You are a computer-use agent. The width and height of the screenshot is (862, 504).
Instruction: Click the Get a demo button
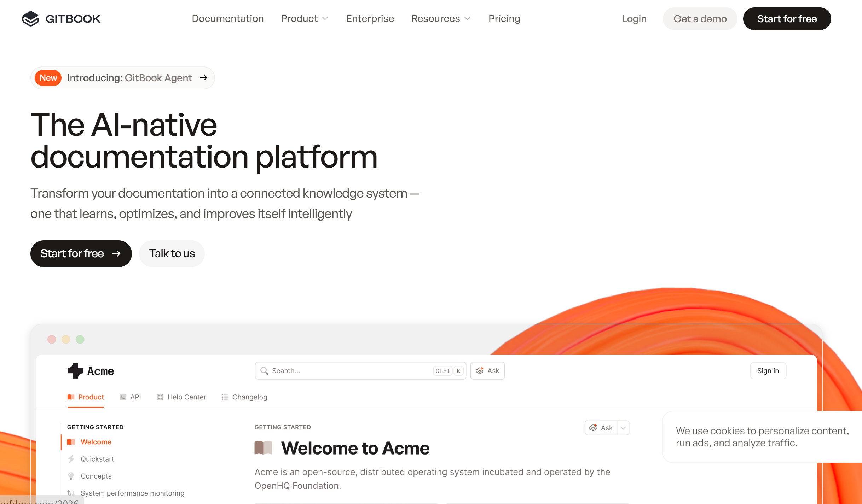pyautogui.click(x=700, y=19)
